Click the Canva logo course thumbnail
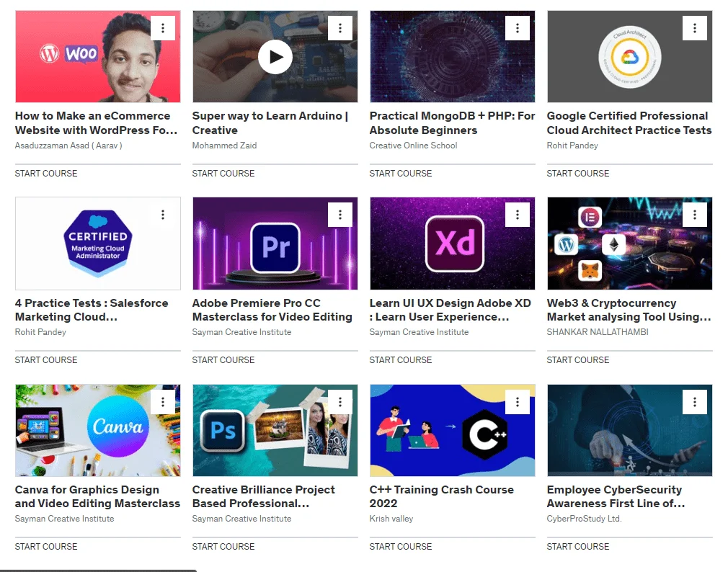Viewport: 728px width, 572px height. click(x=97, y=430)
